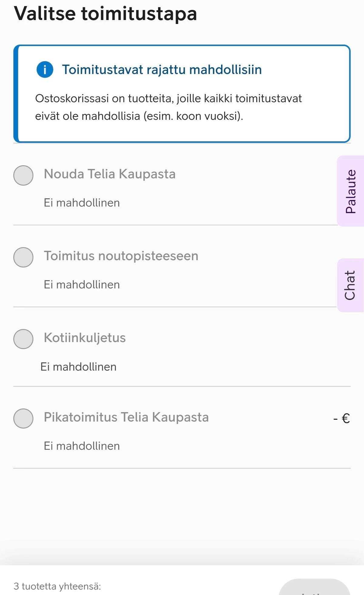Click the Kotiinkuljetus option label
Screen dimensions: 364x595
pos(85,338)
